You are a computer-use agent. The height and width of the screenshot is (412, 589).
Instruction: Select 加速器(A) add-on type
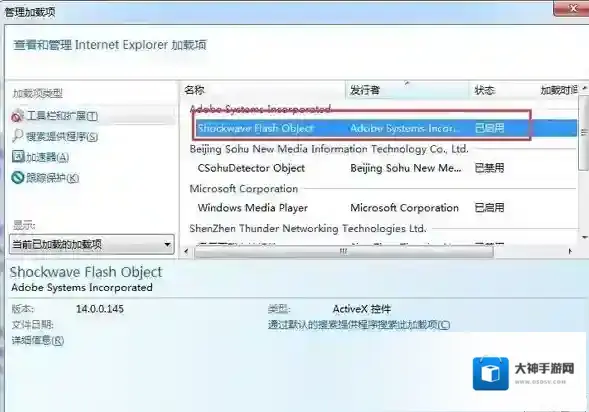[x=47, y=157]
